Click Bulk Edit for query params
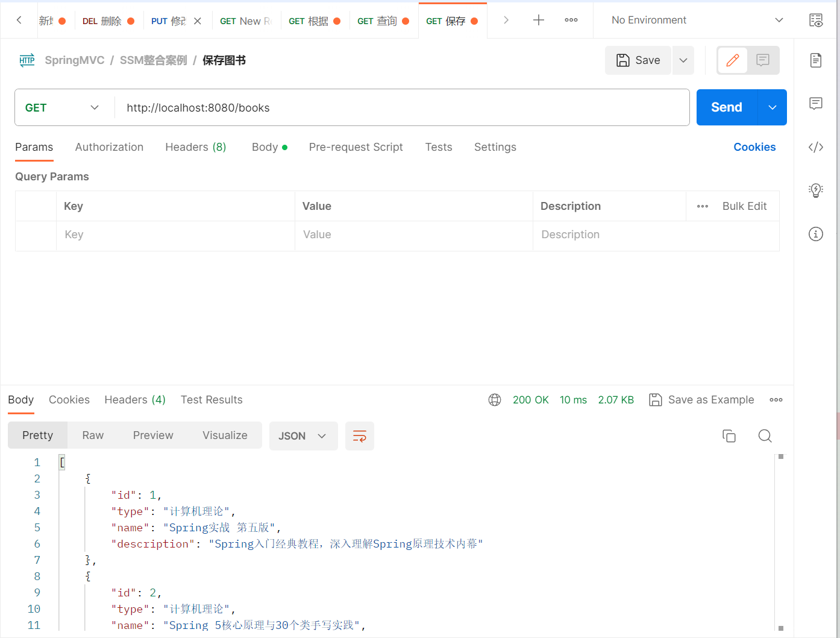The height and width of the screenshot is (638, 840). 744,206
